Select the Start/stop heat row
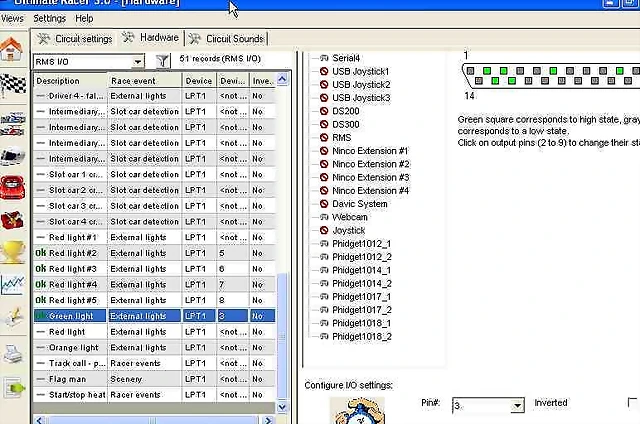This screenshot has width=640, height=424. pyautogui.click(x=154, y=395)
